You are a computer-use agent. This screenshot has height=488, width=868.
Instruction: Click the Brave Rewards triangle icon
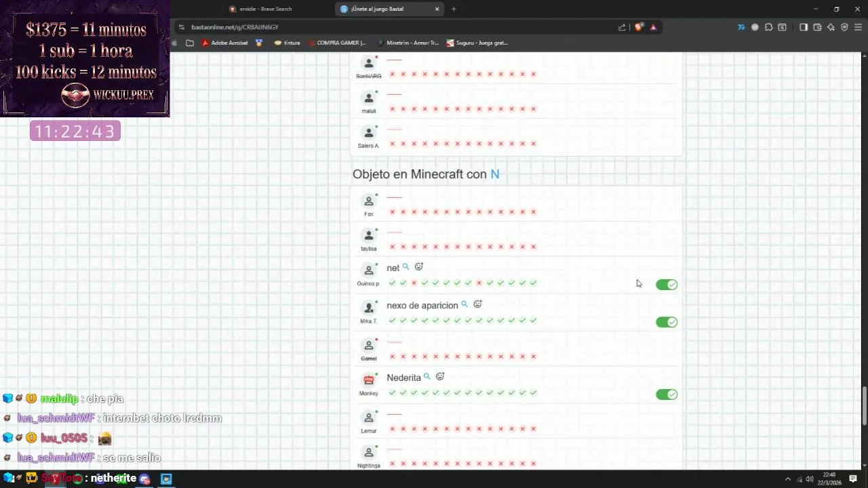[653, 27]
